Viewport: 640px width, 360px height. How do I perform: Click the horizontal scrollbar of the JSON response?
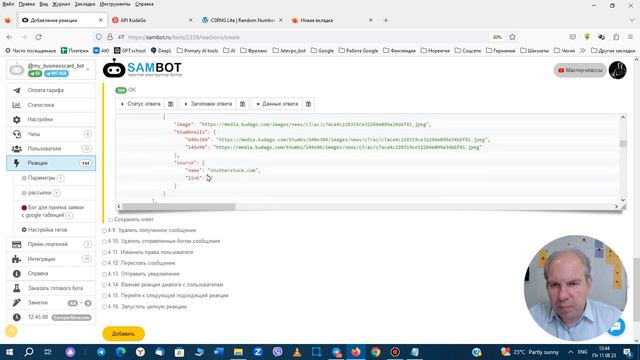pos(179,207)
